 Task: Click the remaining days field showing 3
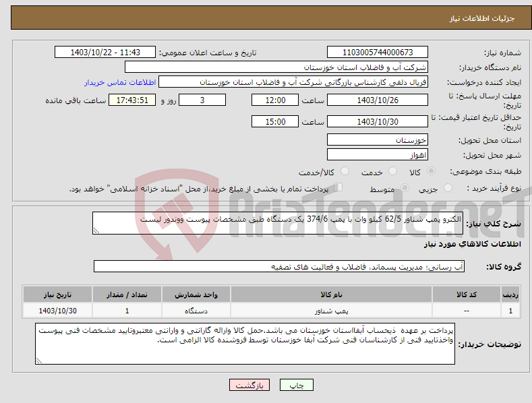click(202, 100)
